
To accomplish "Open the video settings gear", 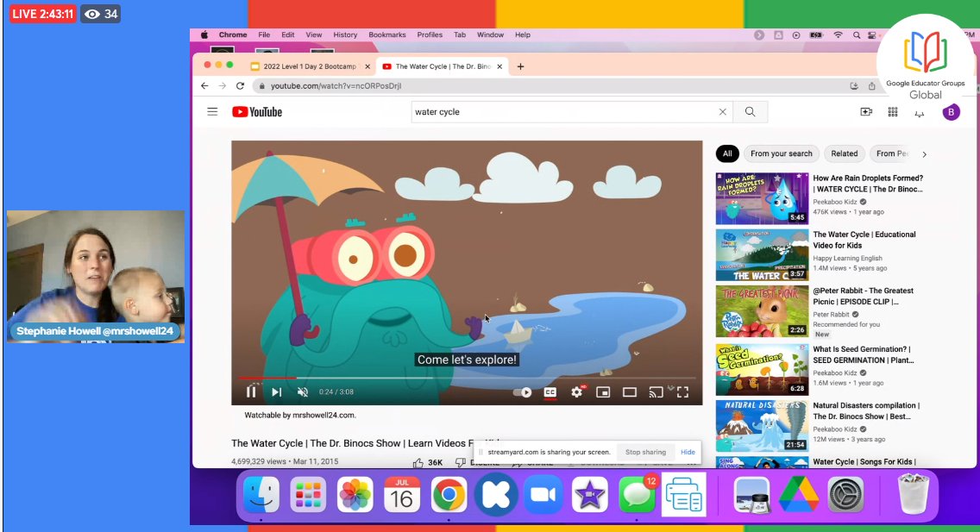I will pyautogui.click(x=577, y=391).
